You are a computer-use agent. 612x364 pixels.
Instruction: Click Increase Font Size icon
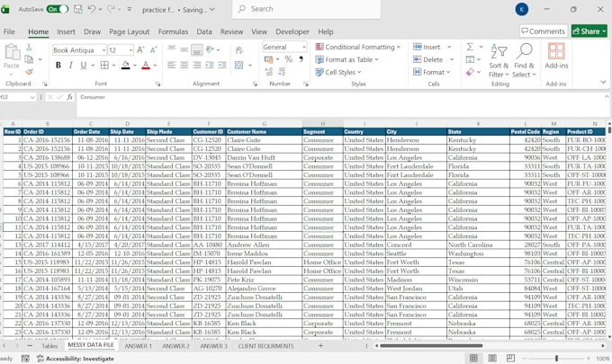[141, 50]
